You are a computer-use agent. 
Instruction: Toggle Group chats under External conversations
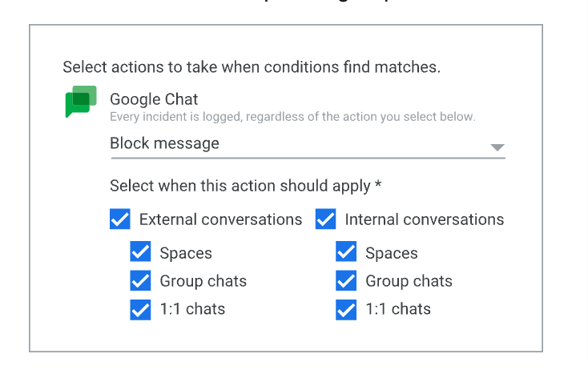(140, 280)
